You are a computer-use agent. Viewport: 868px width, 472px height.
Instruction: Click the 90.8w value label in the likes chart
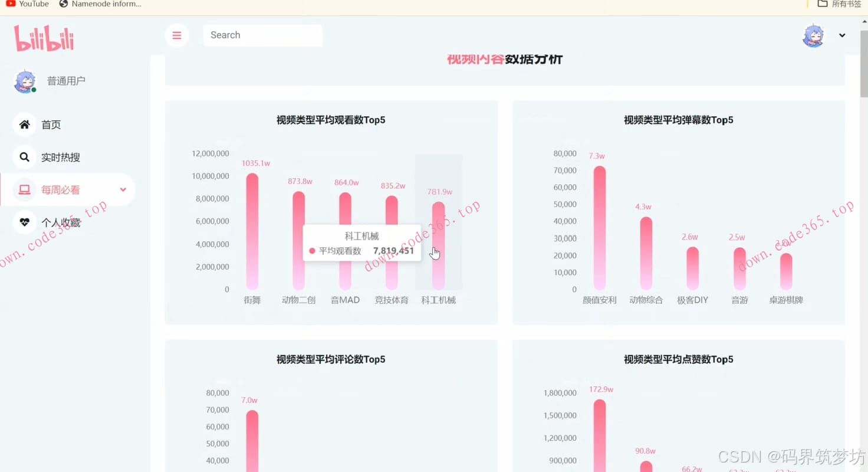point(646,451)
